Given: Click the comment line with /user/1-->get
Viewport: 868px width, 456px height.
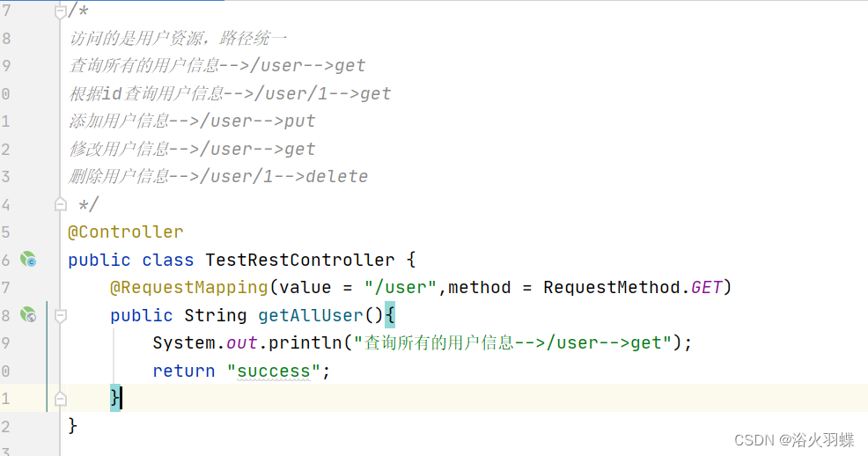Looking at the screenshot, I should tap(230, 93).
